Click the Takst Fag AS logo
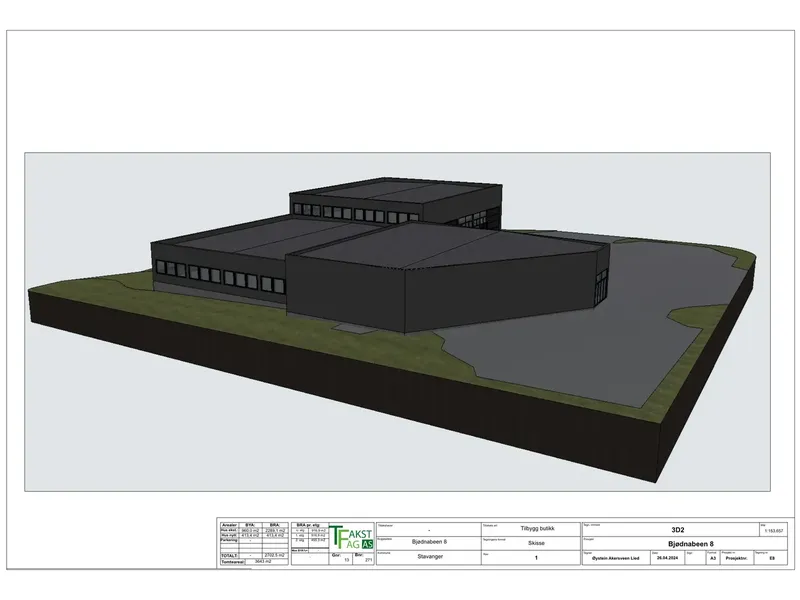This screenshot has height=600, width=800. (351, 537)
